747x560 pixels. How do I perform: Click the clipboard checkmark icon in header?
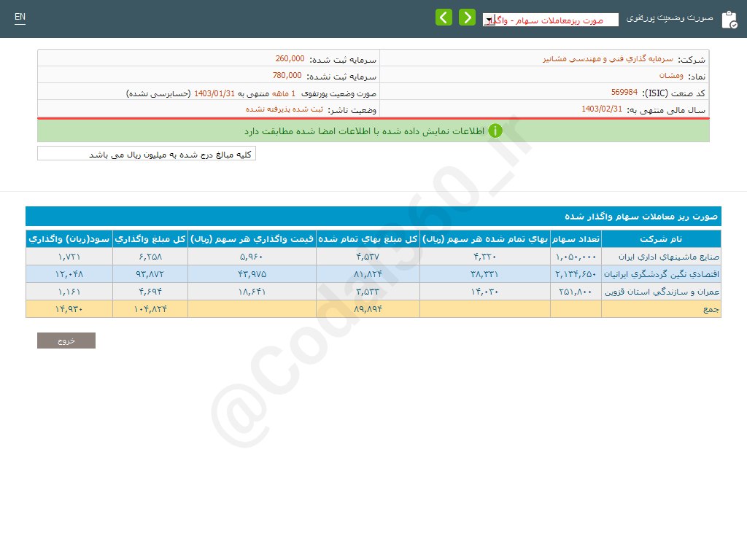[x=729, y=20]
